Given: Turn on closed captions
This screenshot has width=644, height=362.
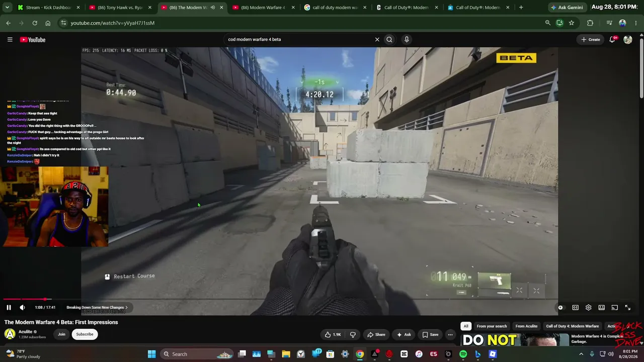Looking at the screenshot, I should pos(575,308).
